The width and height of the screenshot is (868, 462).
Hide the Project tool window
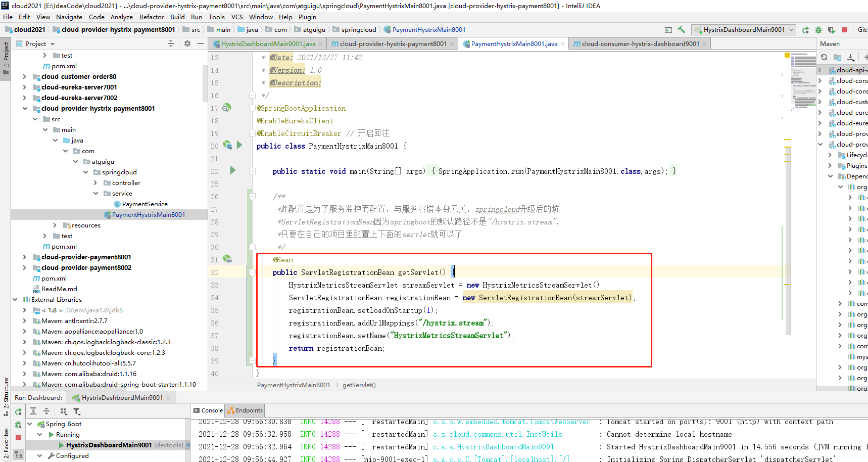point(201,43)
